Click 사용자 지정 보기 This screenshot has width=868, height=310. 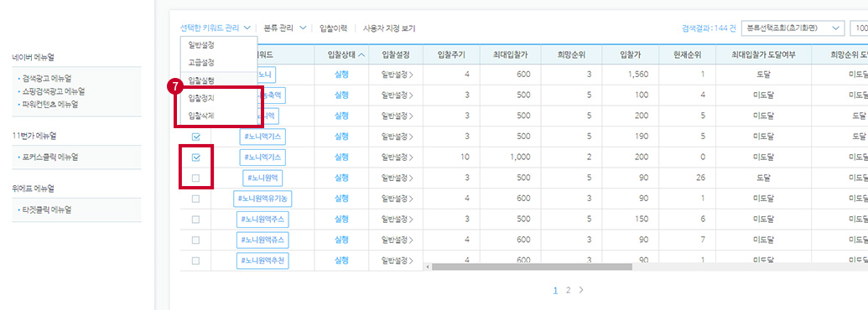click(389, 28)
